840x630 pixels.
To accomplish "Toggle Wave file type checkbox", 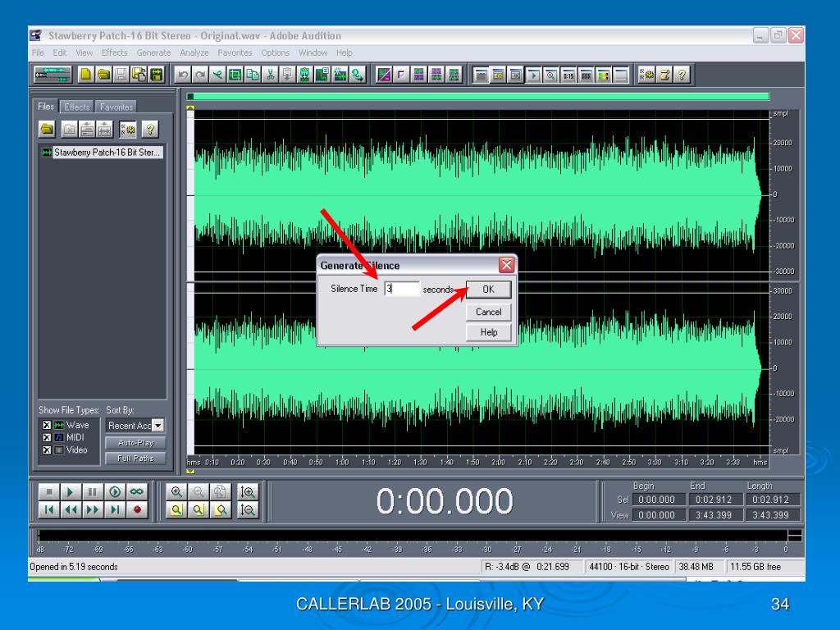I will coord(47,425).
